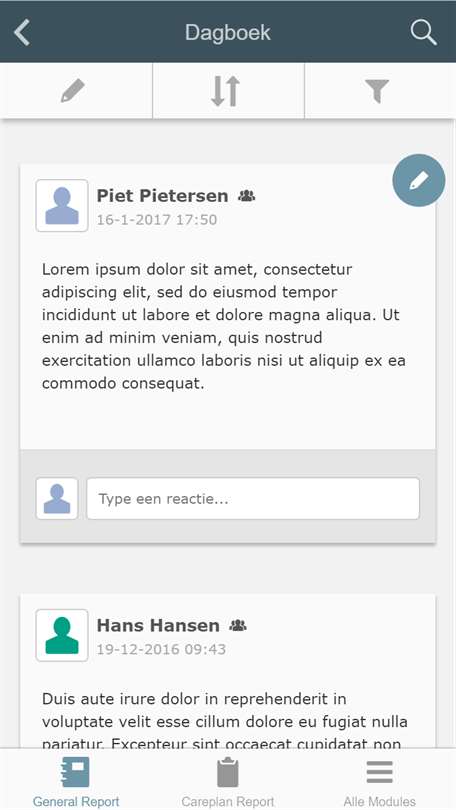Open search with the magnifier icon
Viewport: 456px width, 810px height.
pos(423,33)
